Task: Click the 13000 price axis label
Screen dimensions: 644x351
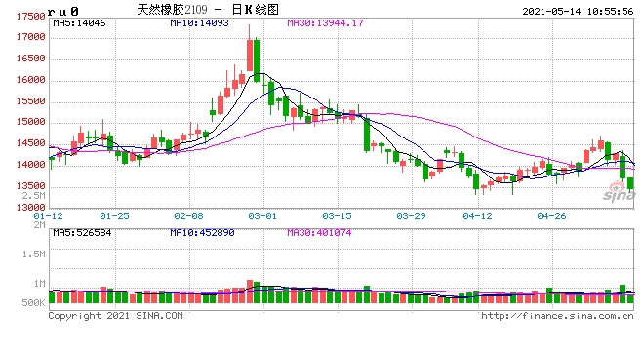Action: (x=31, y=207)
